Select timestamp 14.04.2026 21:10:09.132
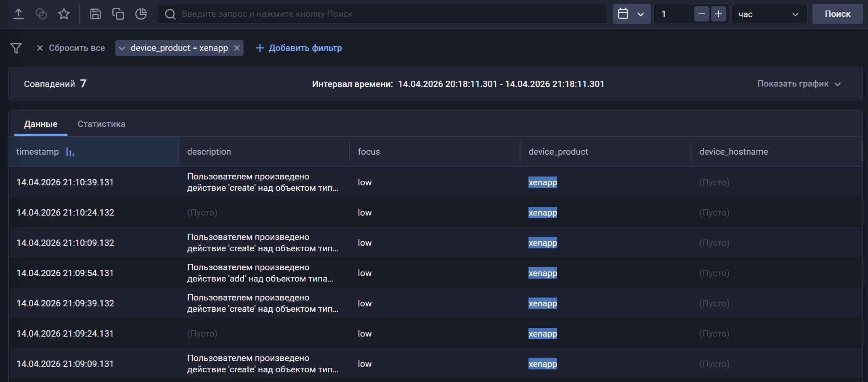The width and height of the screenshot is (868, 382). point(65,243)
